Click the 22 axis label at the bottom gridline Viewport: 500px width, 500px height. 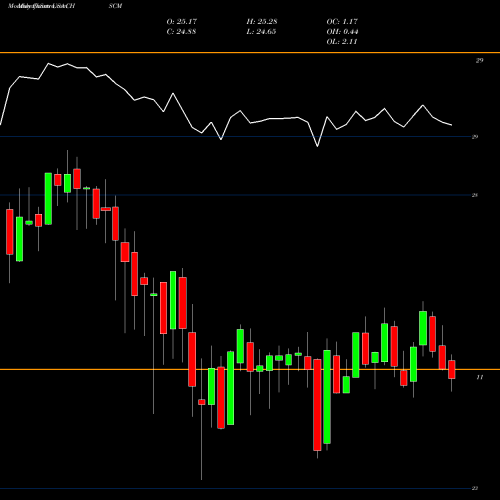click(x=475, y=488)
